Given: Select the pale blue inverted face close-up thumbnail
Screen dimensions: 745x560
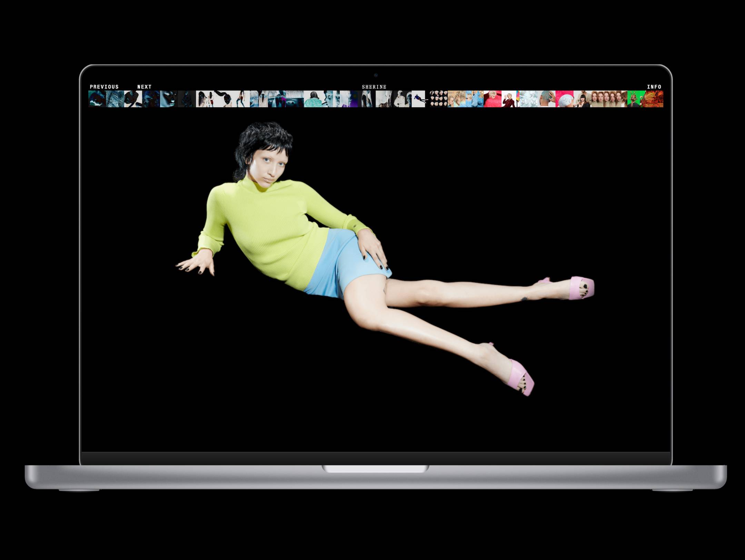Looking at the screenshot, I should (169, 99).
